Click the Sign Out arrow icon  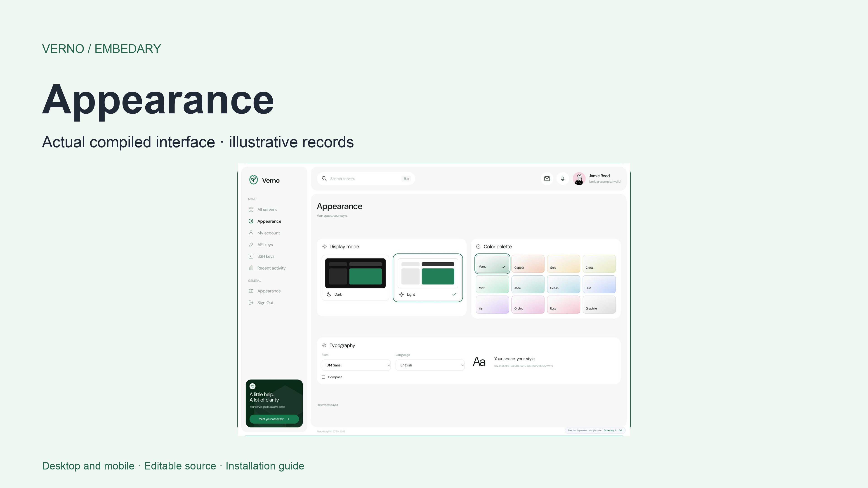point(251,303)
